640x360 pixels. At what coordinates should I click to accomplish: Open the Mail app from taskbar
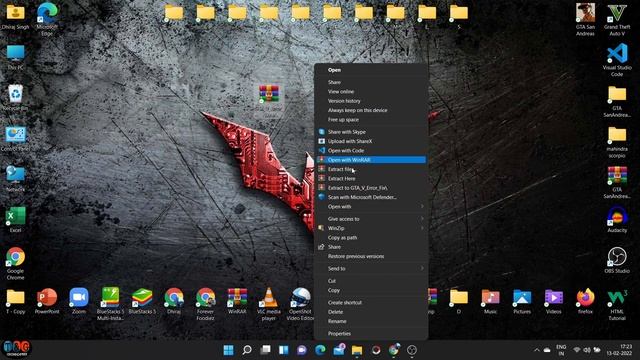tap(339, 350)
